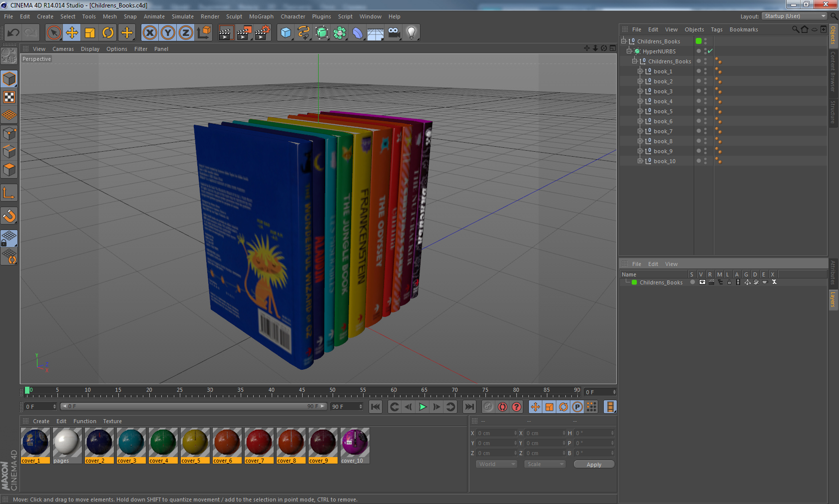Viewport: 839px width, 504px height.
Task: Toggle Childrens_Books layer solo dot
Action: tap(693, 282)
